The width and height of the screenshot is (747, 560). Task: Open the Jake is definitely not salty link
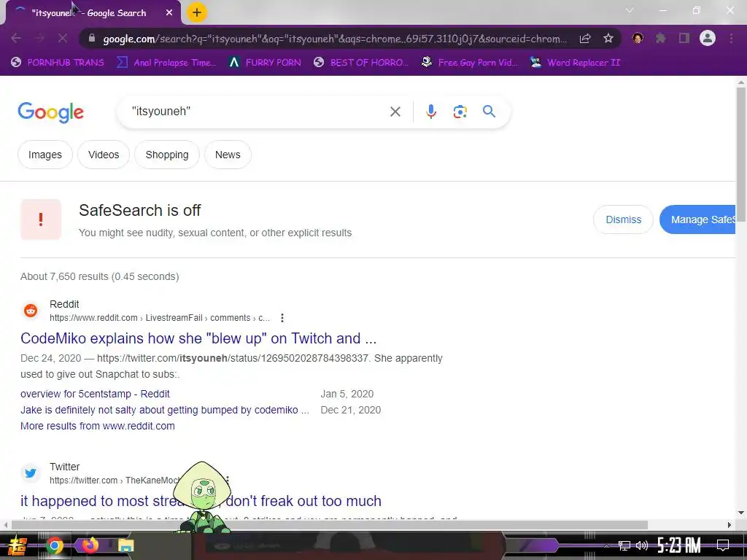(x=165, y=410)
